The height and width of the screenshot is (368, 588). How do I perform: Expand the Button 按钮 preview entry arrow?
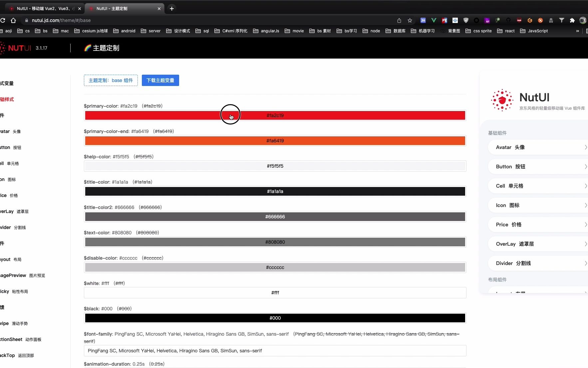tap(585, 167)
